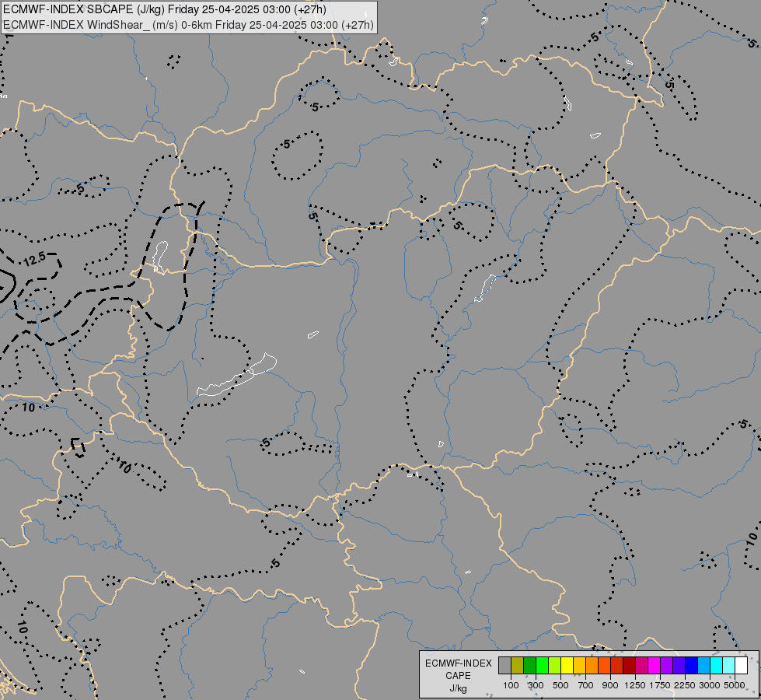Image resolution: width=761 pixels, height=700 pixels.
Task: Click the sky blue legend swatch
Action: point(704,666)
